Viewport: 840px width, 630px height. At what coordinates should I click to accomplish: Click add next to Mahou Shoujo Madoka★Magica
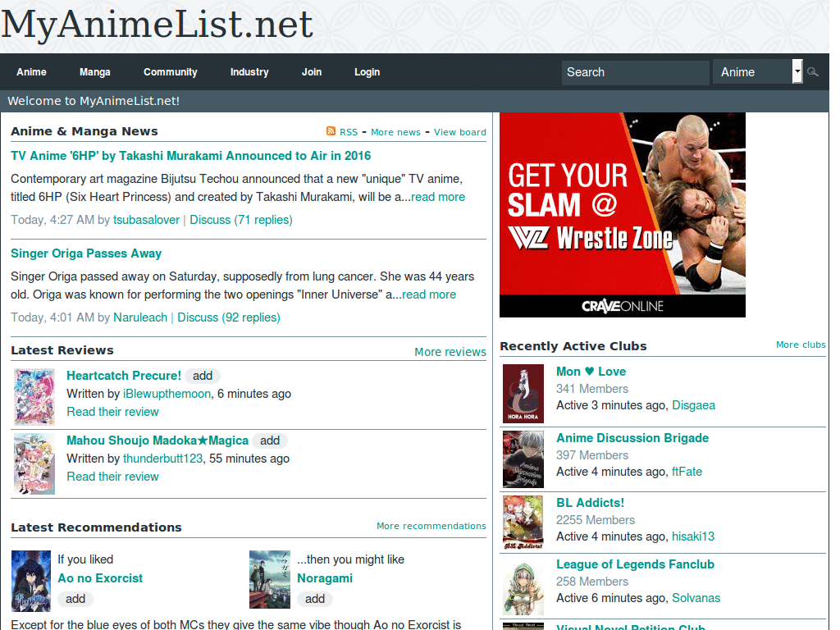[270, 441]
